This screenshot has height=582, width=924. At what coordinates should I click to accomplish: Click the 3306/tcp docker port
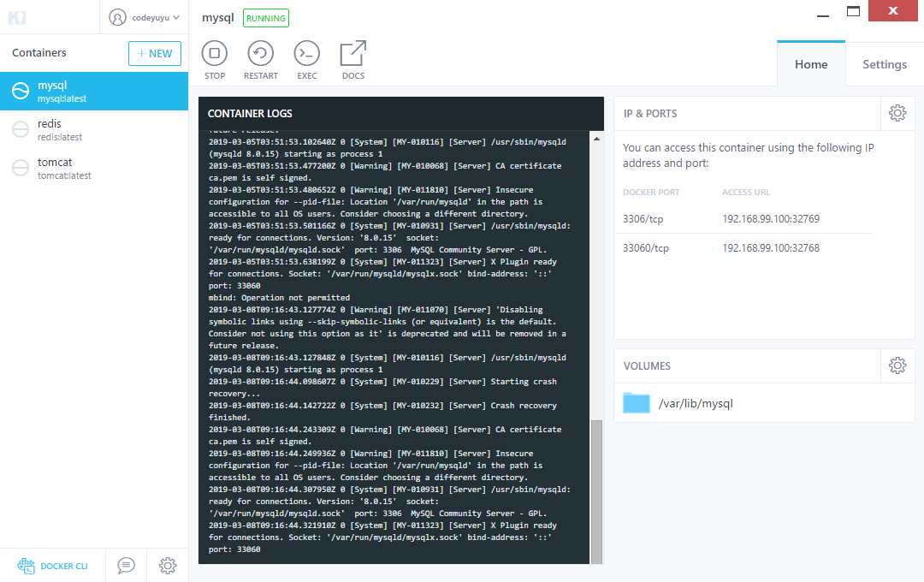[x=643, y=219]
